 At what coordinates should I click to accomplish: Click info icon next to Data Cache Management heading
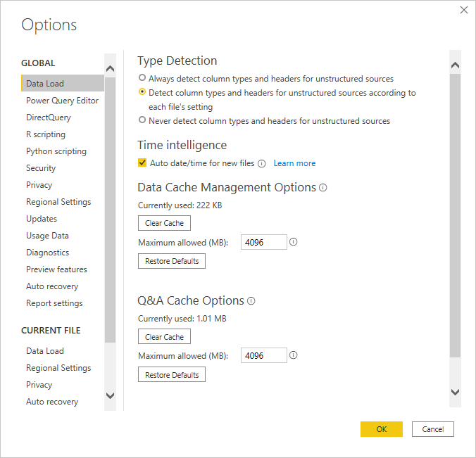click(x=323, y=188)
